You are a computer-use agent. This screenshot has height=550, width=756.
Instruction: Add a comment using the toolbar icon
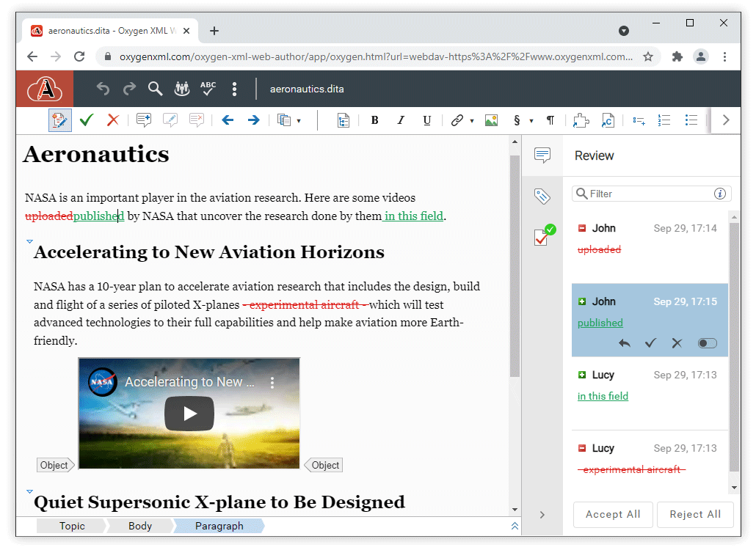coord(144,120)
